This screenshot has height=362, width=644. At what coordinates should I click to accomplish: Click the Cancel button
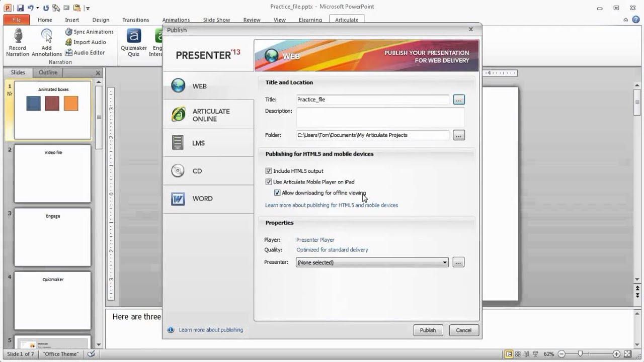point(463,330)
